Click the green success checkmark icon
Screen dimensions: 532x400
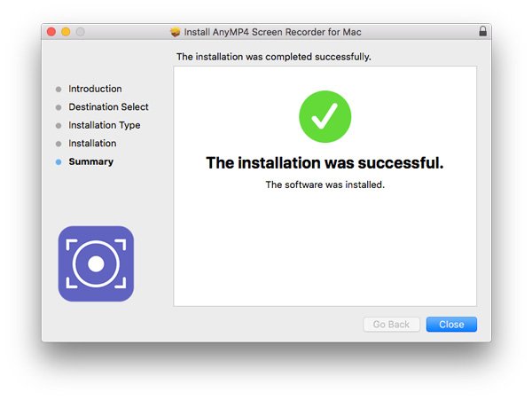[x=325, y=117]
